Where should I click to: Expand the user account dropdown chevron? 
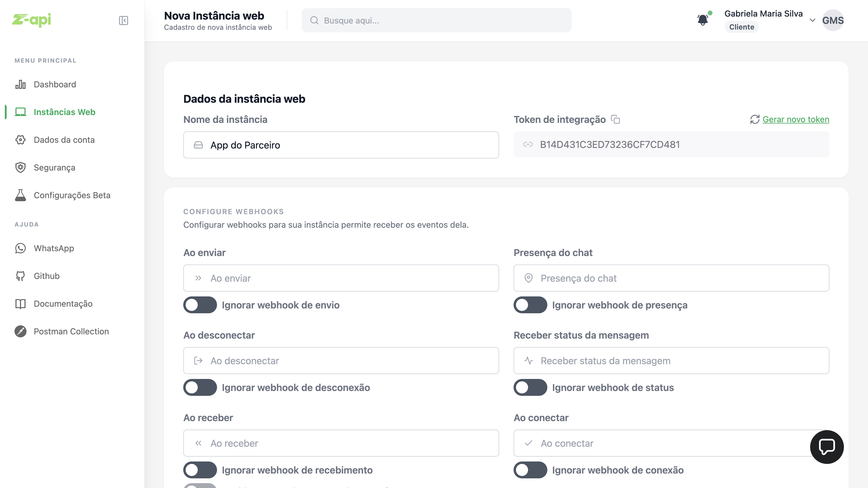click(x=813, y=20)
